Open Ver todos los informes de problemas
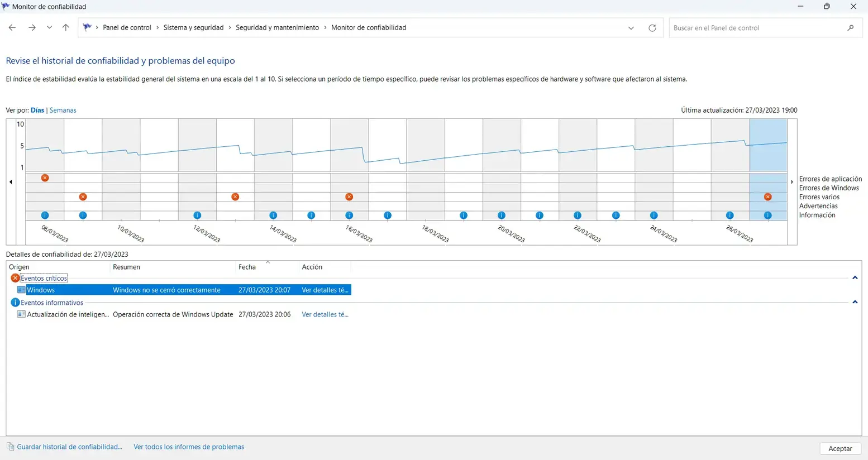868x460 pixels. 189,447
